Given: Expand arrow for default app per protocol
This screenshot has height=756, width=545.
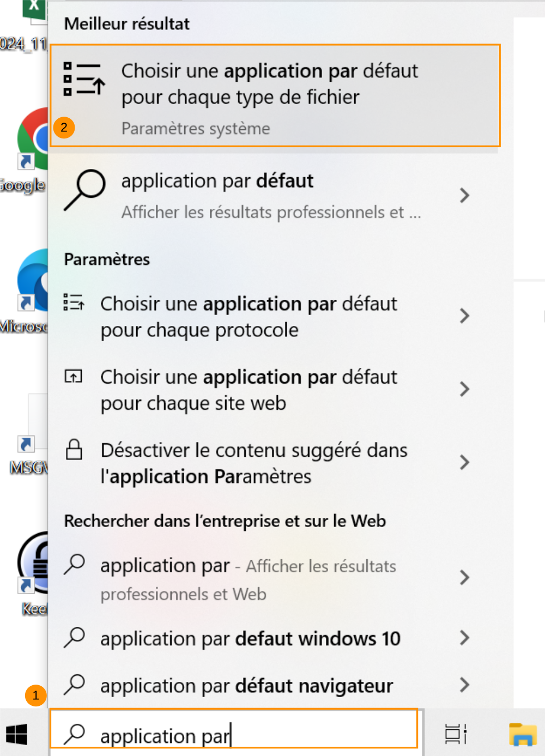Looking at the screenshot, I should tap(464, 316).
